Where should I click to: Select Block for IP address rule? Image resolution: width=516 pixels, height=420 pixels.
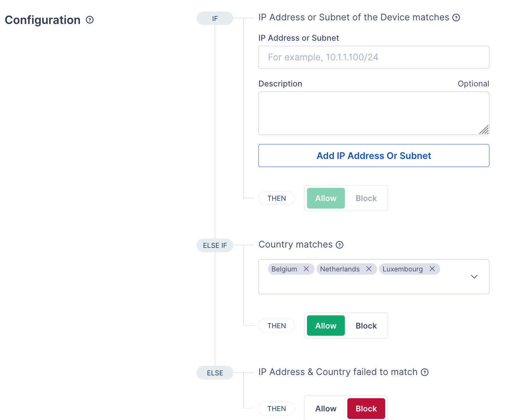[x=366, y=198]
